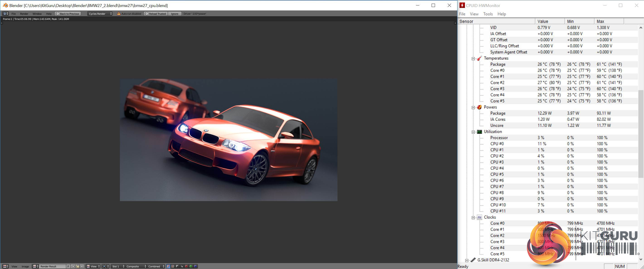Toggle the green channel display
Viewport: 644px width, 269px height.
(191, 266)
